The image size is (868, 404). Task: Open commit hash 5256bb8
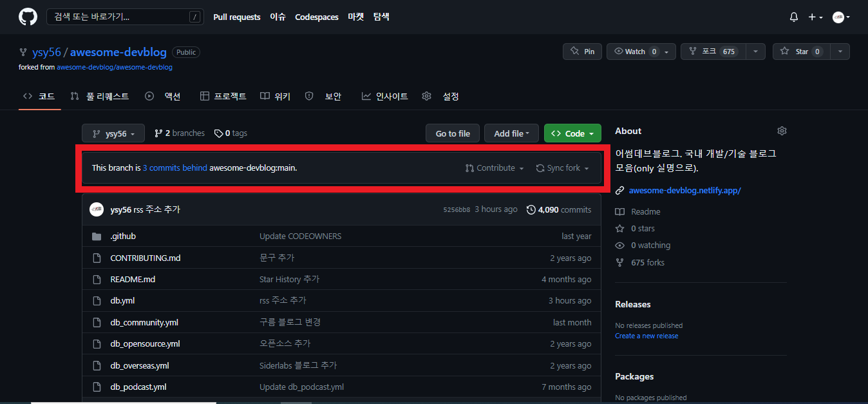(457, 209)
